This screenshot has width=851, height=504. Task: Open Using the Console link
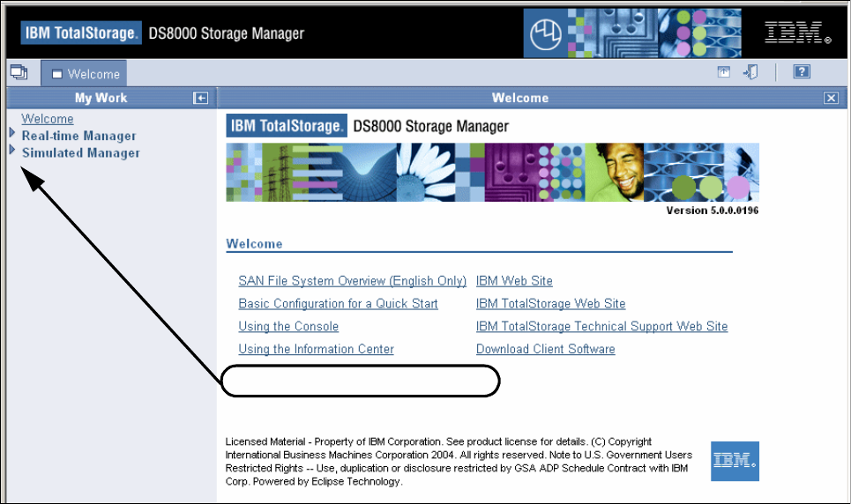tap(288, 327)
